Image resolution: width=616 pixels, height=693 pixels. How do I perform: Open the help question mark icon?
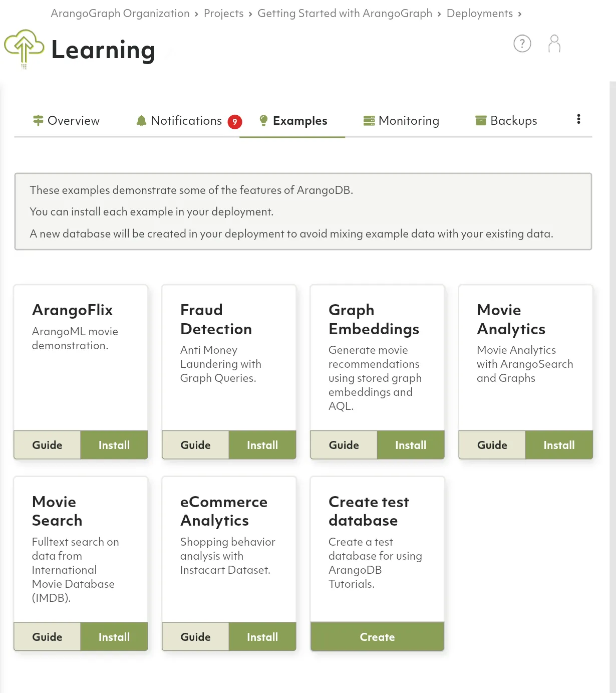pyautogui.click(x=522, y=44)
